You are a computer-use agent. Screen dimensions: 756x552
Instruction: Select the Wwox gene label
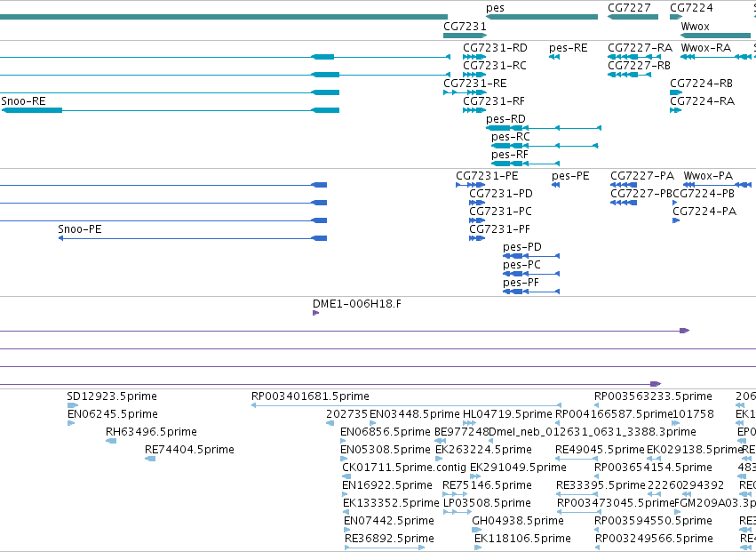696,26
